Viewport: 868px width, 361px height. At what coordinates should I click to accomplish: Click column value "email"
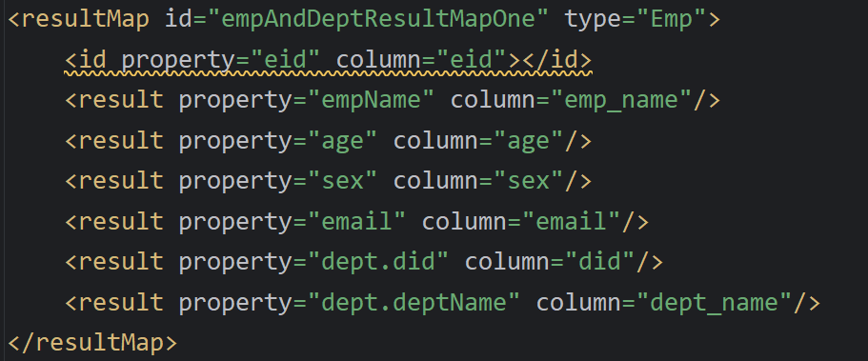572,222
